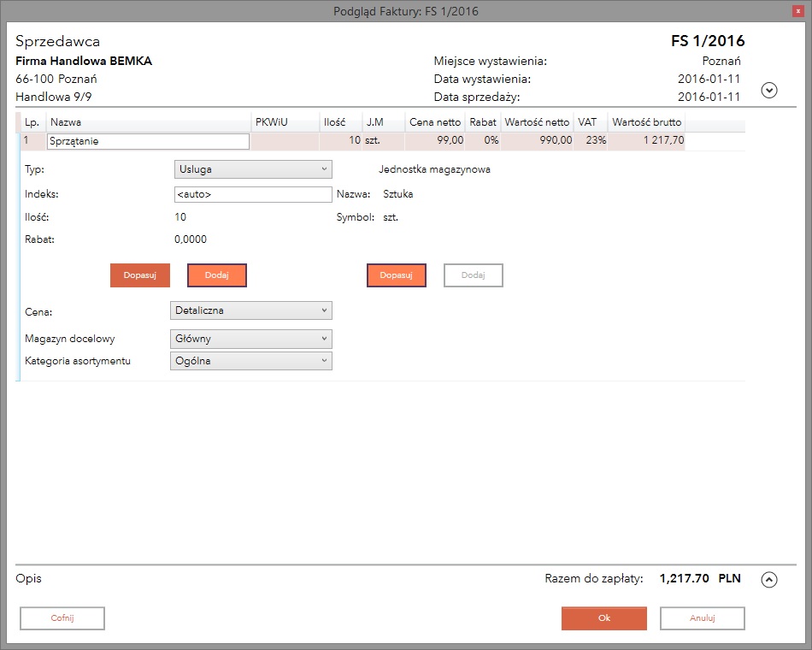Click the white Dodaj button under Jednostka magazynowa
This screenshot has height=650, width=812.
pyautogui.click(x=474, y=275)
